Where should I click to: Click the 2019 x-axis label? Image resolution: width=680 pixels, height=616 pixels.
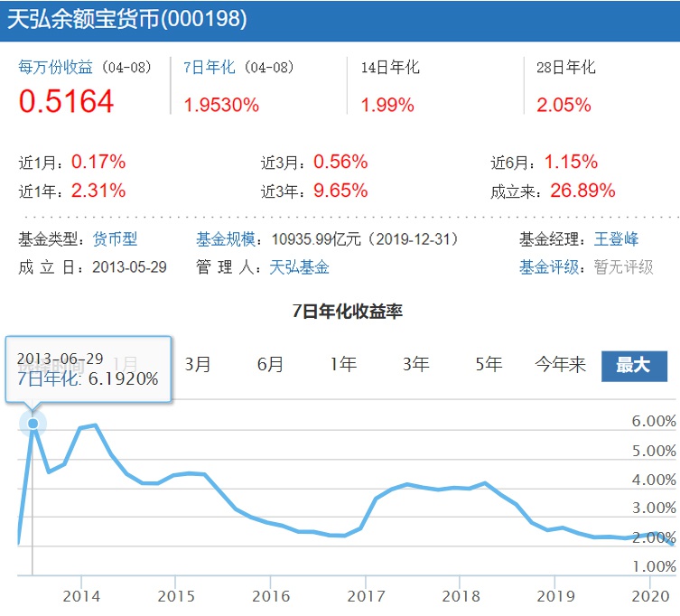556,596
